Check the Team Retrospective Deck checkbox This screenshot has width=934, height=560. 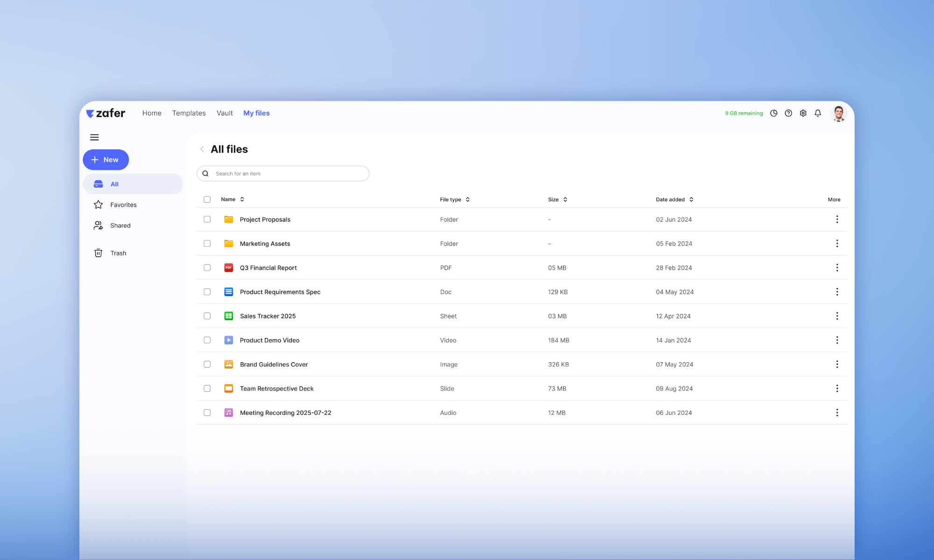pyautogui.click(x=207, y=388)
